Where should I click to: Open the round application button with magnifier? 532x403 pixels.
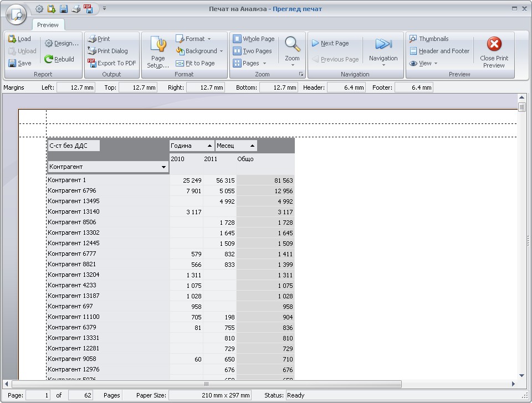tap(16, 14)
